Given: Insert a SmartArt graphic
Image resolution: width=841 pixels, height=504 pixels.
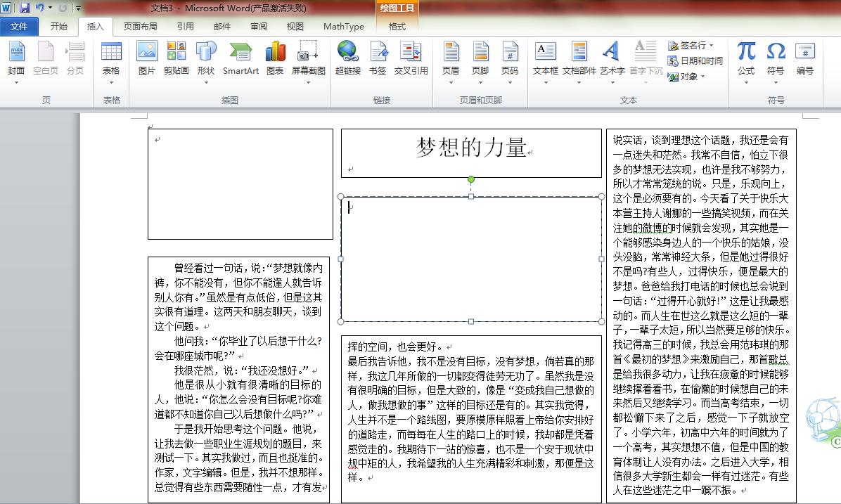Looking at the screenshot, I should click(x=240, y=60).
